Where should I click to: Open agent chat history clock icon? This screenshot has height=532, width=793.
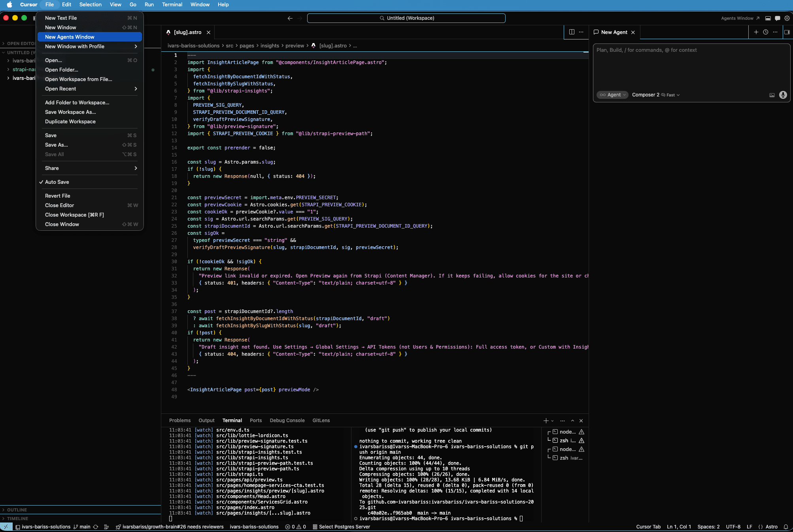pyautogui.click(x=766, y=32)
